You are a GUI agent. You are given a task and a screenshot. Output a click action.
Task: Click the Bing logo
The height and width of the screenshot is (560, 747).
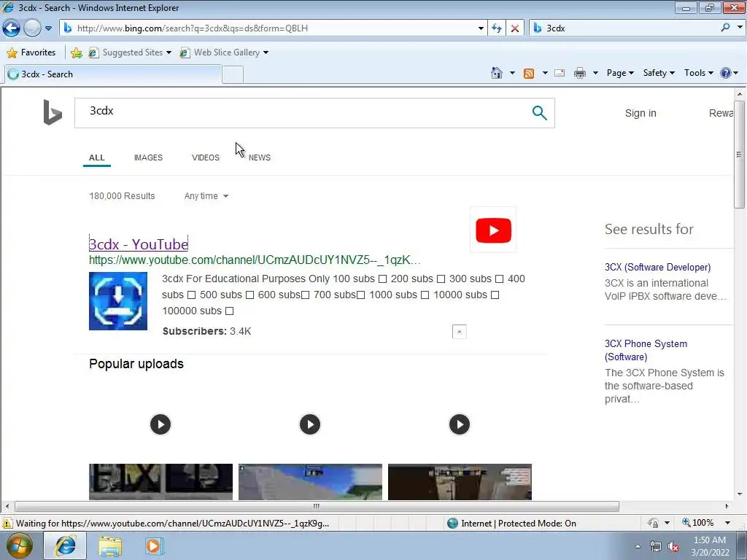coord(53,112)
